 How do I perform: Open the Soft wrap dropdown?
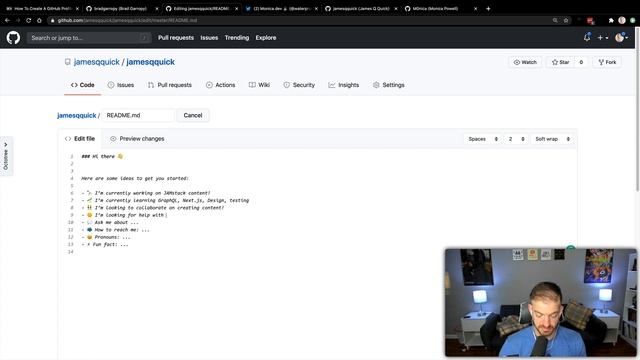click(x=552, y=139)
